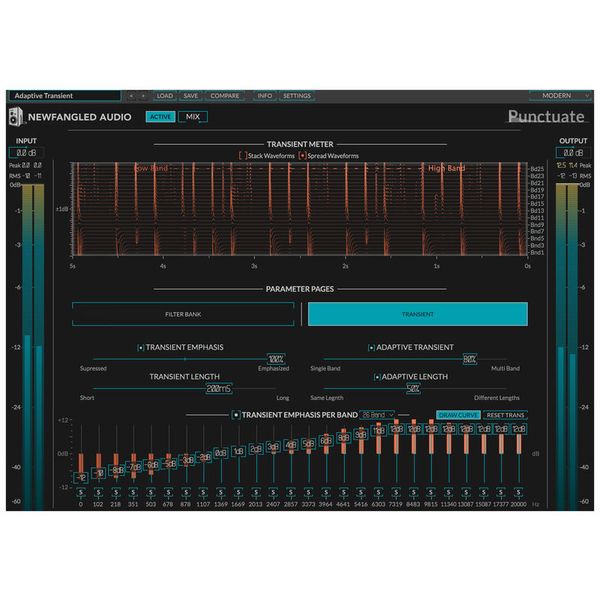Screen dimensions: 600x600
Task: Click the LOAD preset button
Action: [x=165, y=96]
